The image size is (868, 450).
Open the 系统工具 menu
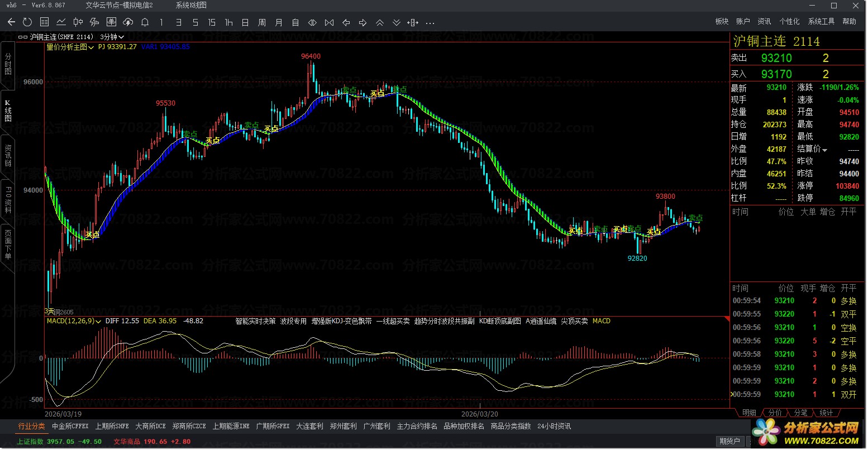(x=821, y=22)
